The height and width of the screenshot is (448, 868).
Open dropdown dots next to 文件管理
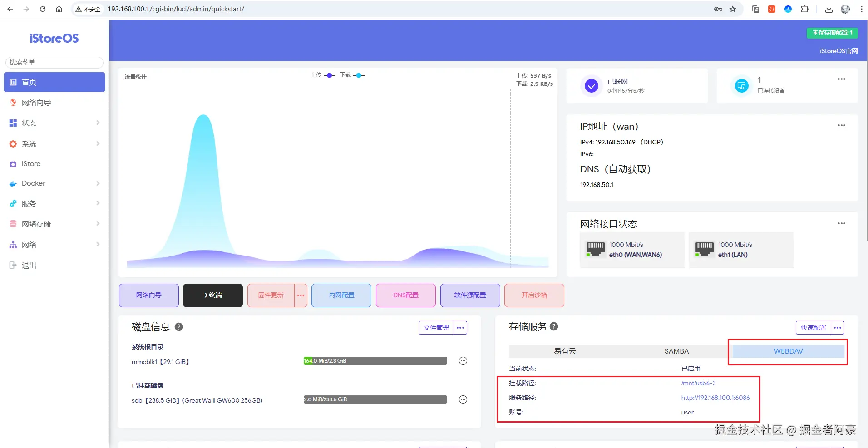coord(460,328)
